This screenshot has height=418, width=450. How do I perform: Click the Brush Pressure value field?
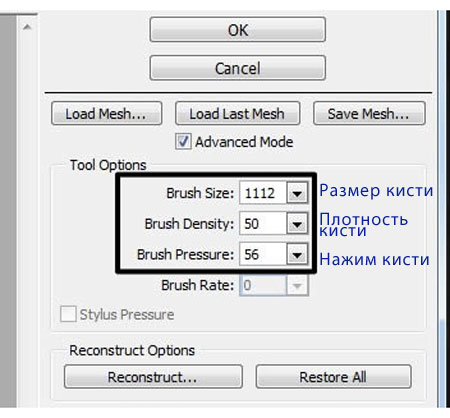tap(263, 254)
